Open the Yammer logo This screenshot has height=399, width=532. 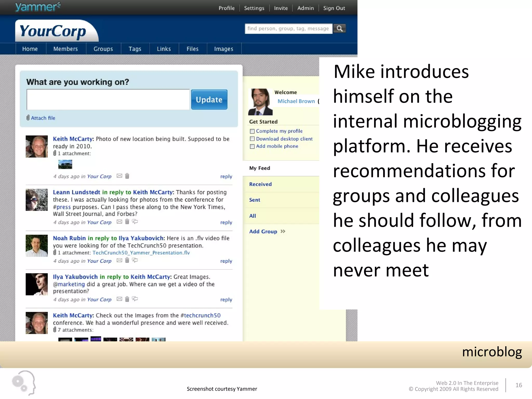[38, 7]
